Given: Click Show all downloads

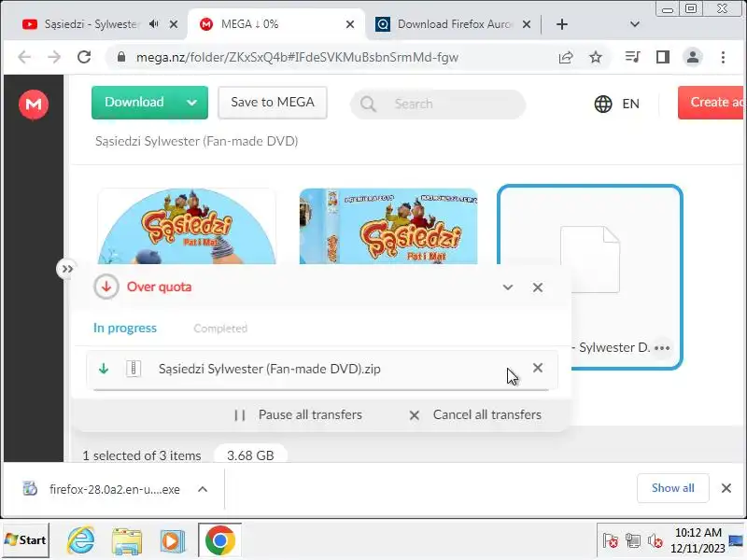Looking at the screenshot, I should 673,488.
